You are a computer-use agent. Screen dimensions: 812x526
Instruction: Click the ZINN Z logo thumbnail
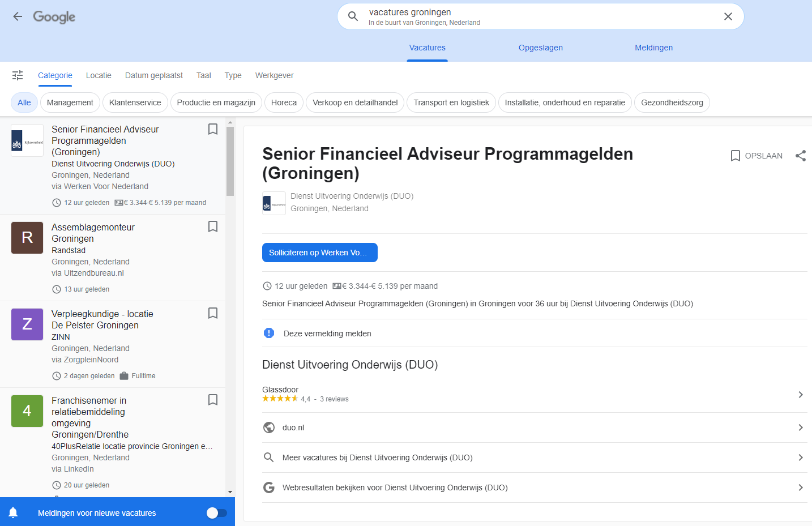coord(27,324)
